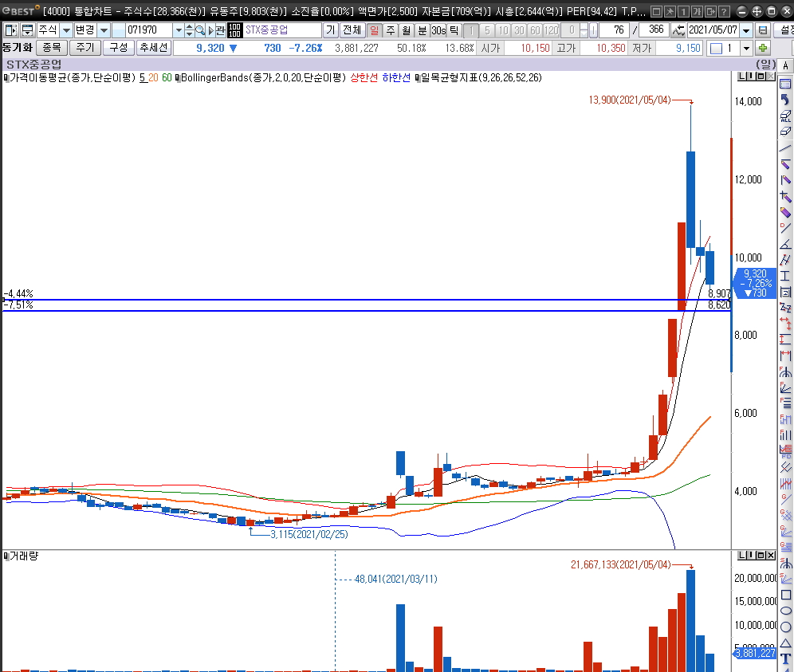Click the 13,900(2021/05/04) high label

(630, 100)
